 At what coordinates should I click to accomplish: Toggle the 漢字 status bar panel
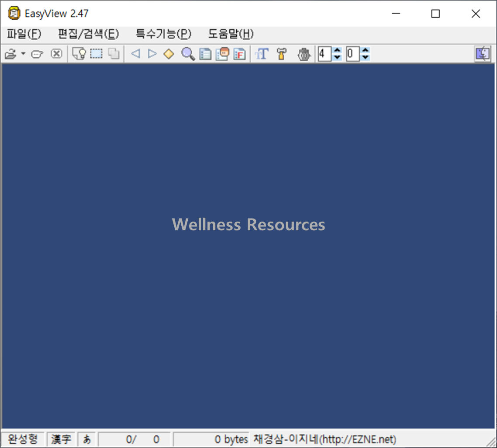61,439
